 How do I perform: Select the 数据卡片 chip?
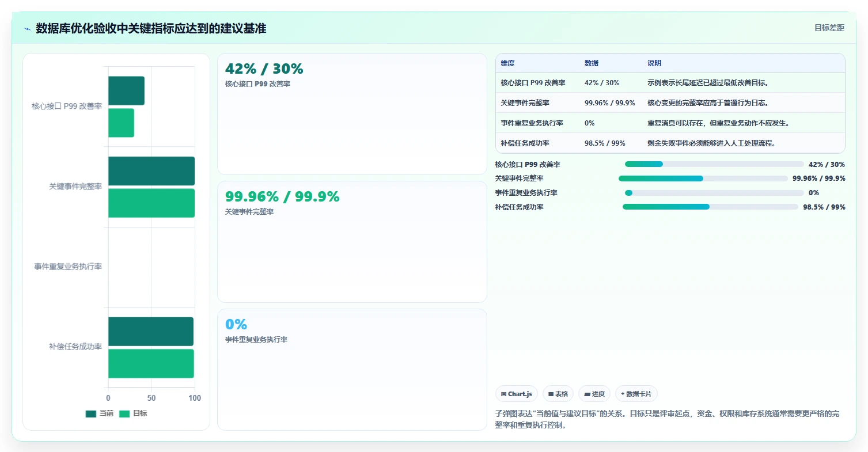point(636,394)
